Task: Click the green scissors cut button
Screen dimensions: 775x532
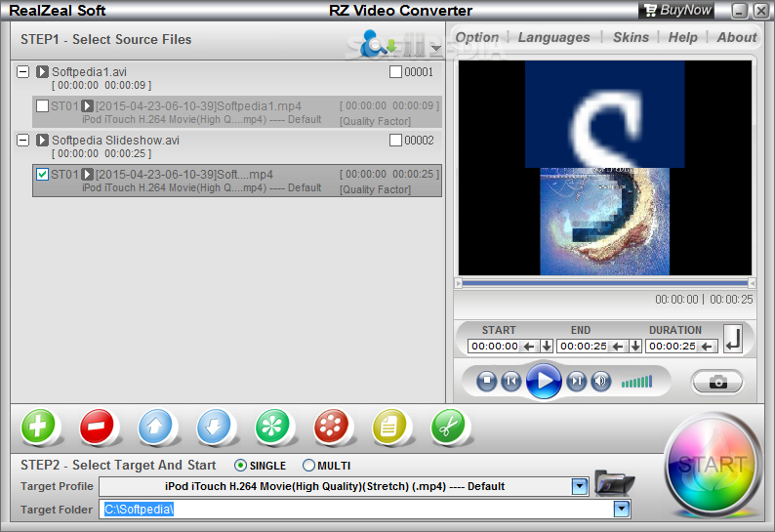Action: point(448,427)
